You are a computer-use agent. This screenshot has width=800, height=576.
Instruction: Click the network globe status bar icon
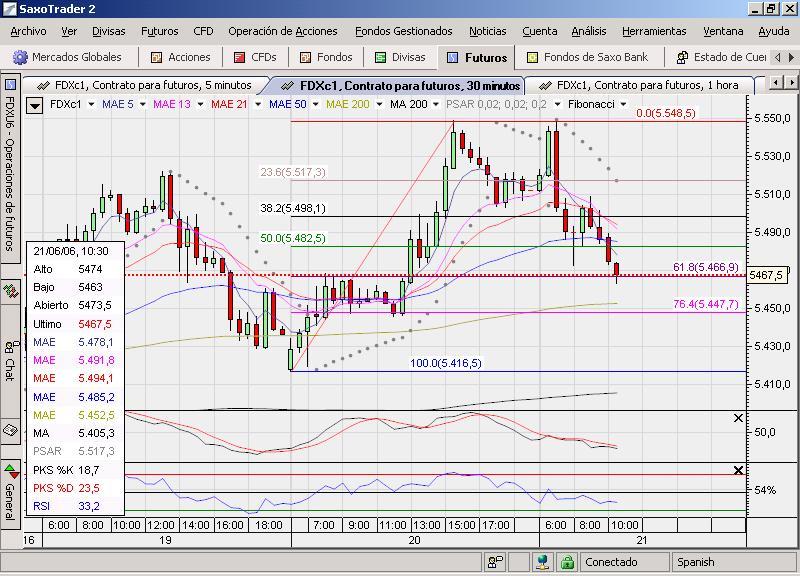[x=543, y=562]
